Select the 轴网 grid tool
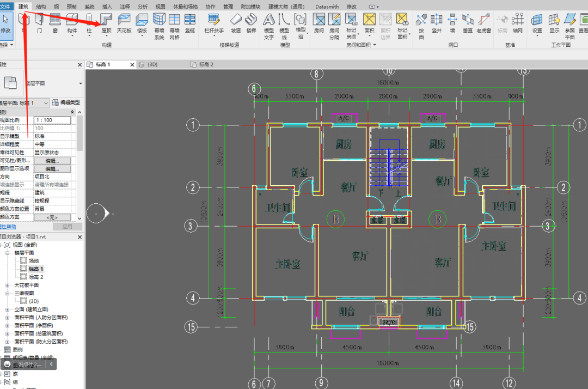The height and width of the screenshot is (389, 588). [x=518, y=23]
